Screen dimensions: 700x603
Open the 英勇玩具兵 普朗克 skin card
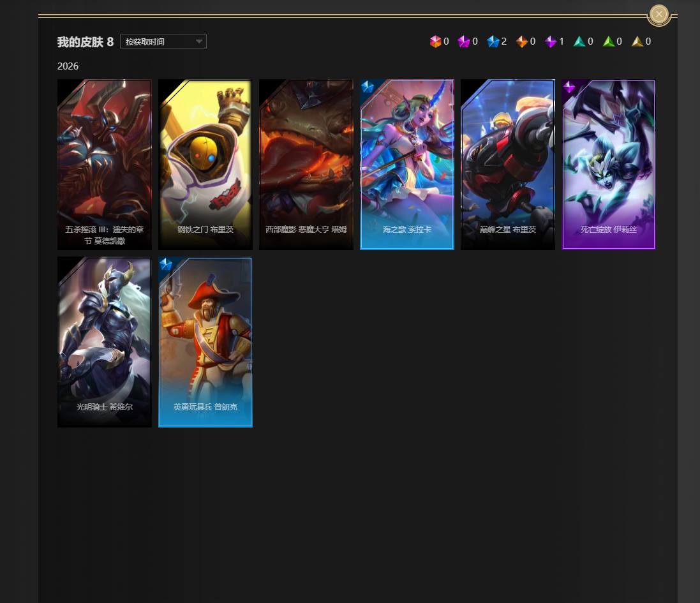click(x=205, y=342)
